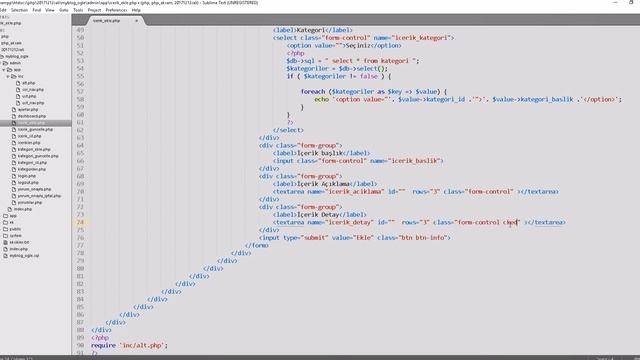The width and height of the screenshot is (640, 360).
Task: Click the "btn btn-info" class value
Action: [422, 238]
